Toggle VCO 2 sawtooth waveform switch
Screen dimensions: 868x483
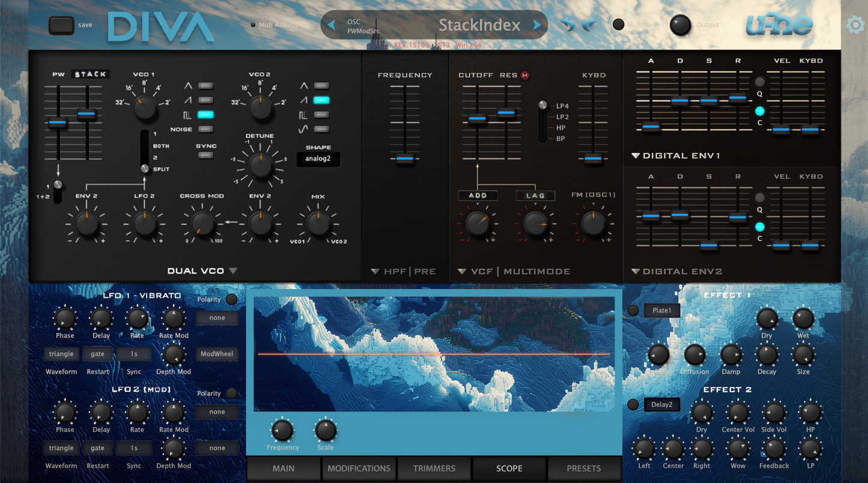321,100
